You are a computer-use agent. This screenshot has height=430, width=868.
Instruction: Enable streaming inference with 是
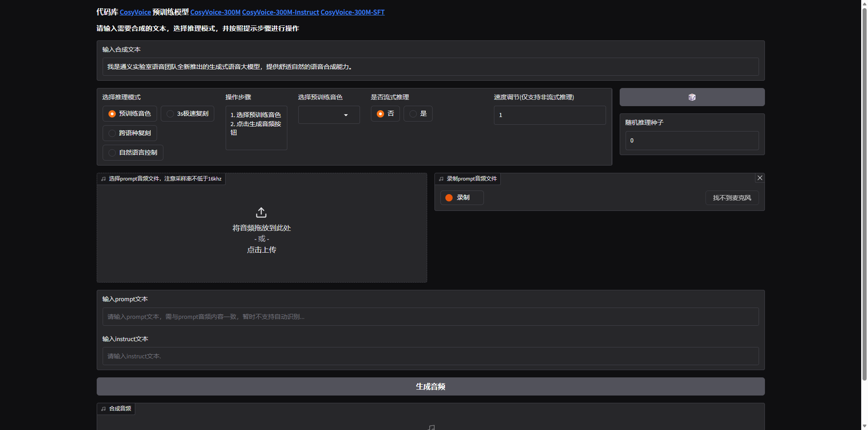pos(413,114)
